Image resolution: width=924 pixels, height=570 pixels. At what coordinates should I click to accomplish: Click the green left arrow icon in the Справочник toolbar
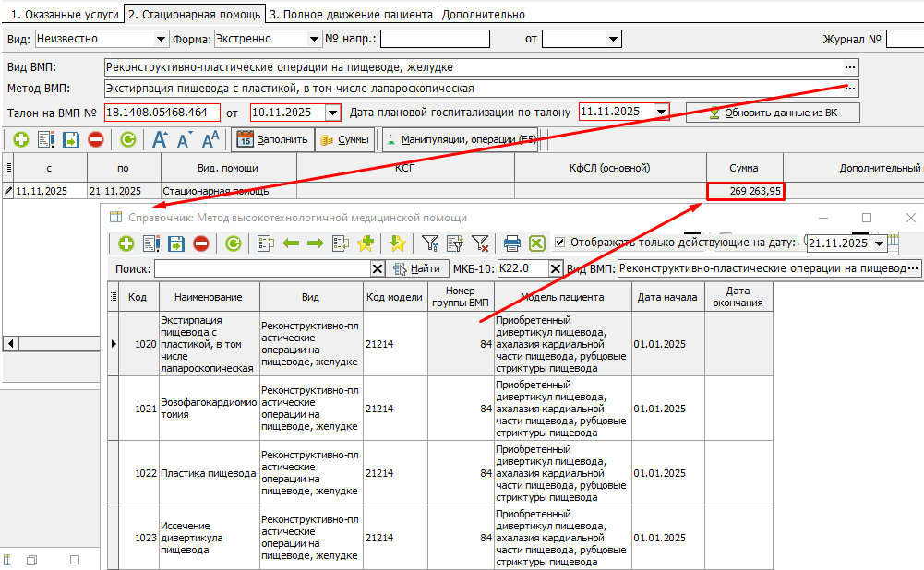291,243
